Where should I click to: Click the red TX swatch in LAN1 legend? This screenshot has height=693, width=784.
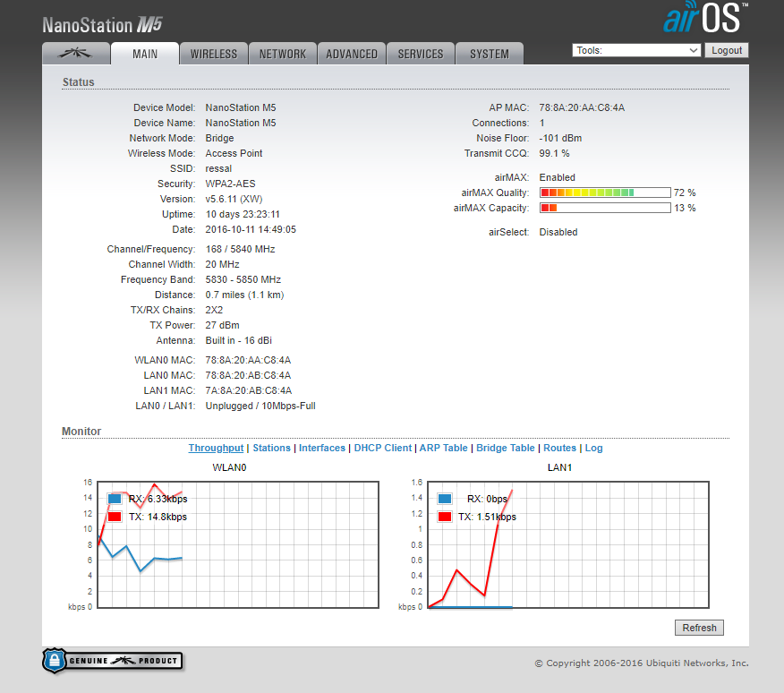tap(445, 517)
